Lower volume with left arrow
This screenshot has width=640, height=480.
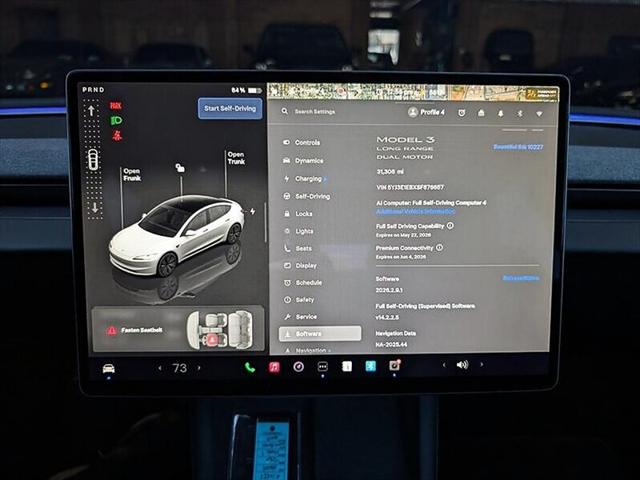[444, 365]
